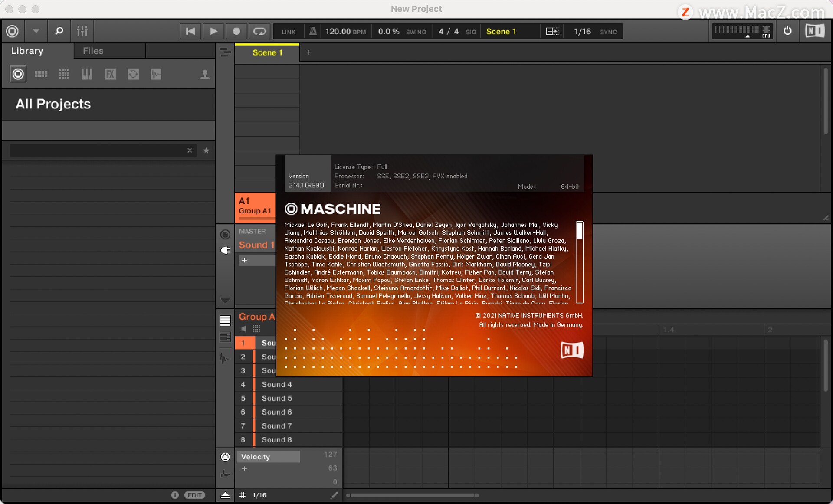The width and height of the screenshot is (833, 504).
Task: Add a plug-in slot with plus
Action: tap(244, 260)
